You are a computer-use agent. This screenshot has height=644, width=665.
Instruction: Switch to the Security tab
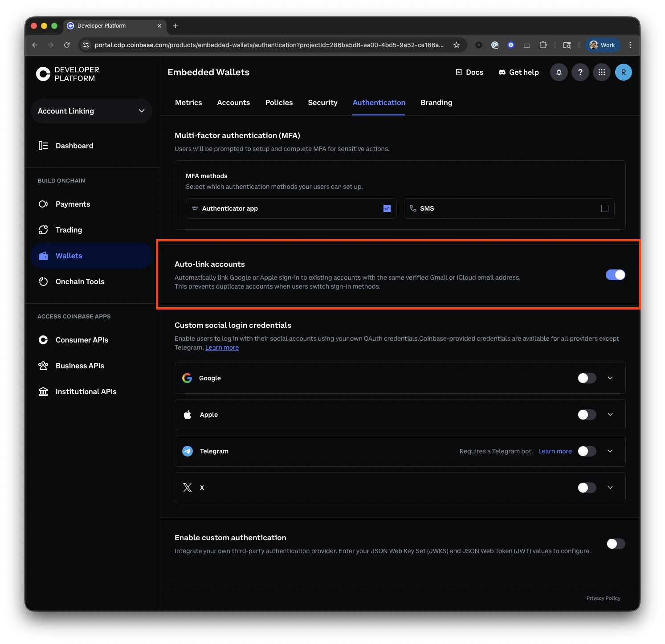tap(322, 102)
